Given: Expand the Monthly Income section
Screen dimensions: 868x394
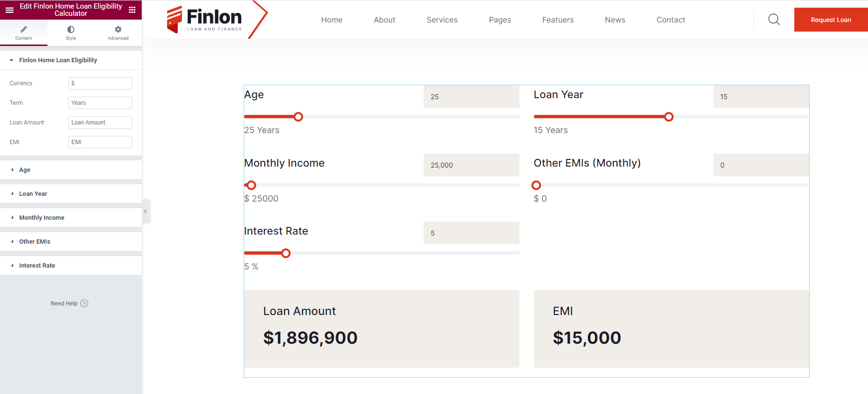Looking at the screenshot, I should pyautogui.click(x=42, y=218).
